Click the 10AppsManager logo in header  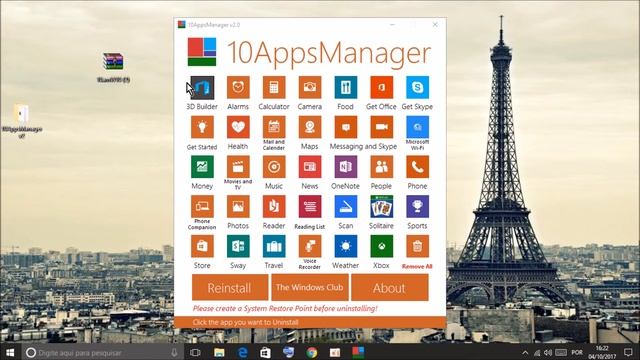click(x=202, y=52)
